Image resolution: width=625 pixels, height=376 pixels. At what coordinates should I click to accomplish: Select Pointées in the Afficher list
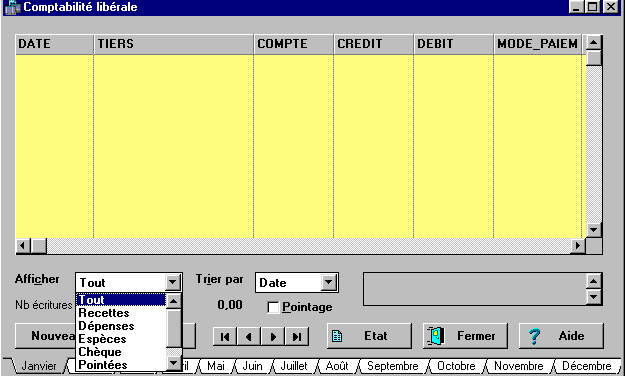121,365
